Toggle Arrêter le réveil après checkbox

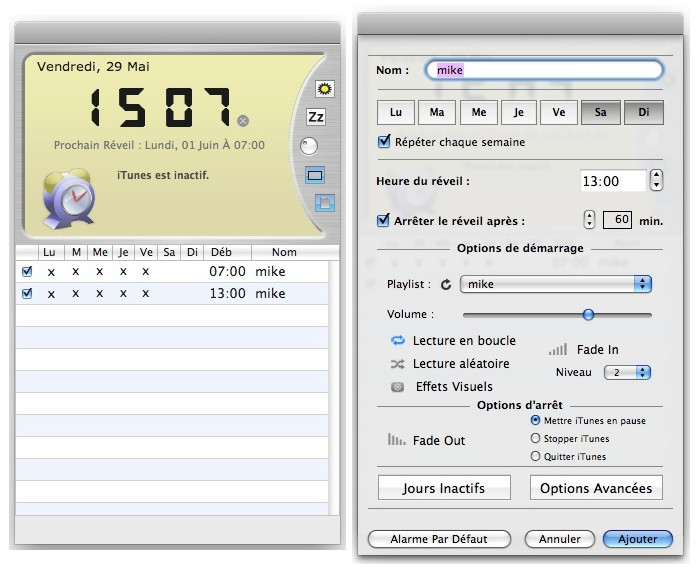383,220
